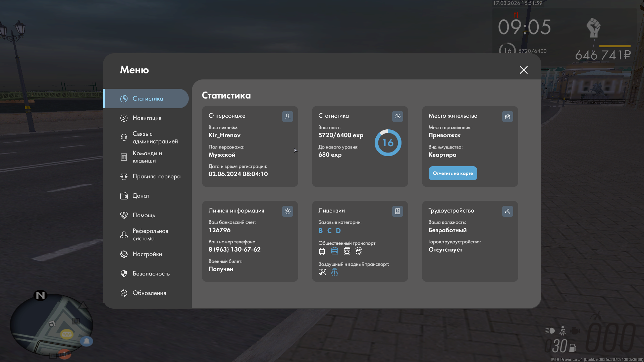Viewport: 644px width, 362px height.
Task: Click the house icon in Место жительства card
Action: click(x=507, y=116)
